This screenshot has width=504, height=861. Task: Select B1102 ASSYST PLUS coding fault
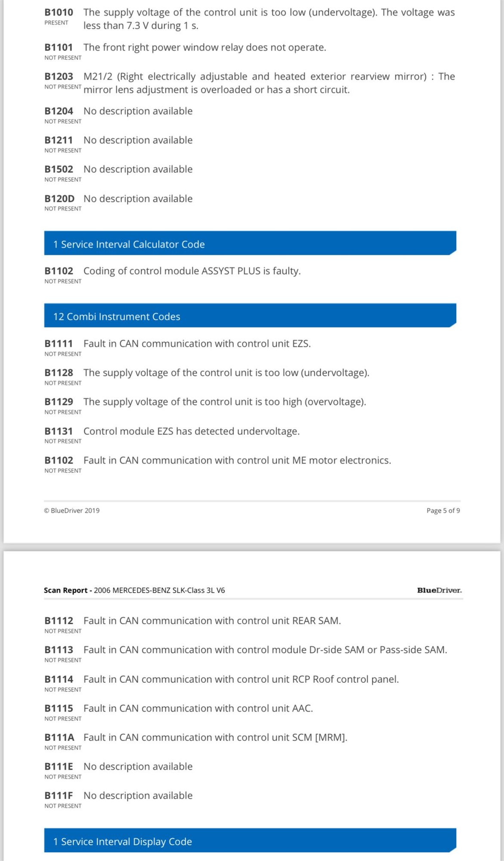[173, 275]
